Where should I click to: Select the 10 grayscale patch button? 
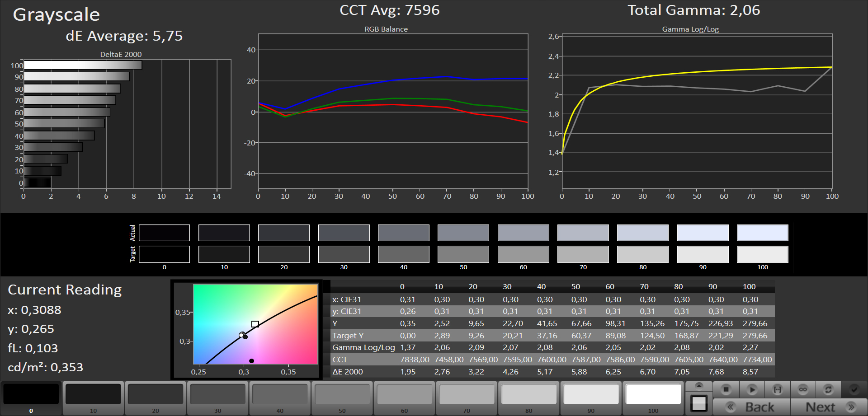point(93,398)
